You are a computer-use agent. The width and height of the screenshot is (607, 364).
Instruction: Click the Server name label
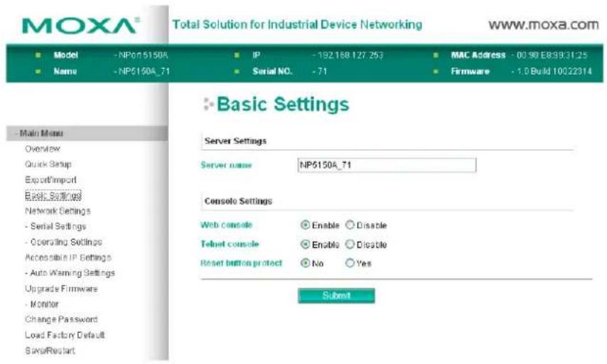tap(226, 166)
